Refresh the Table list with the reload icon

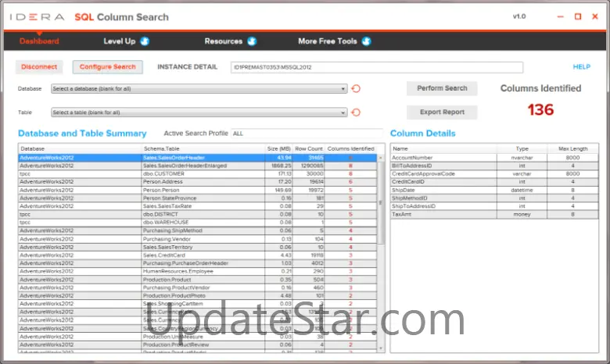[x=356, y=112]
